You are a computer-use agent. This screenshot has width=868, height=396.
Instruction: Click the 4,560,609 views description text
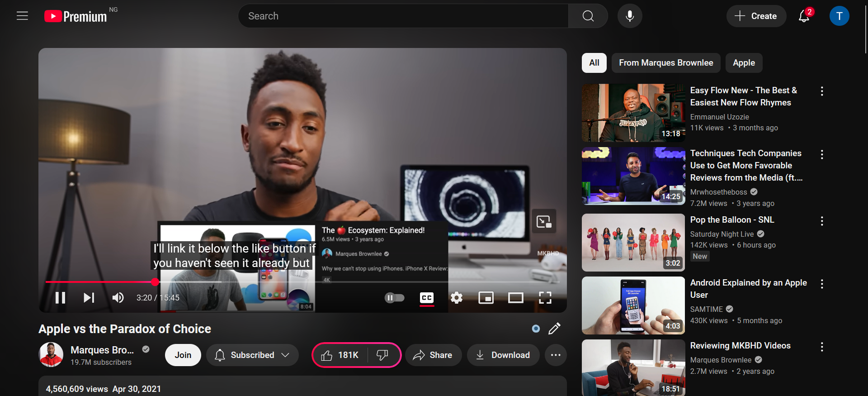(x=77, y=389)
